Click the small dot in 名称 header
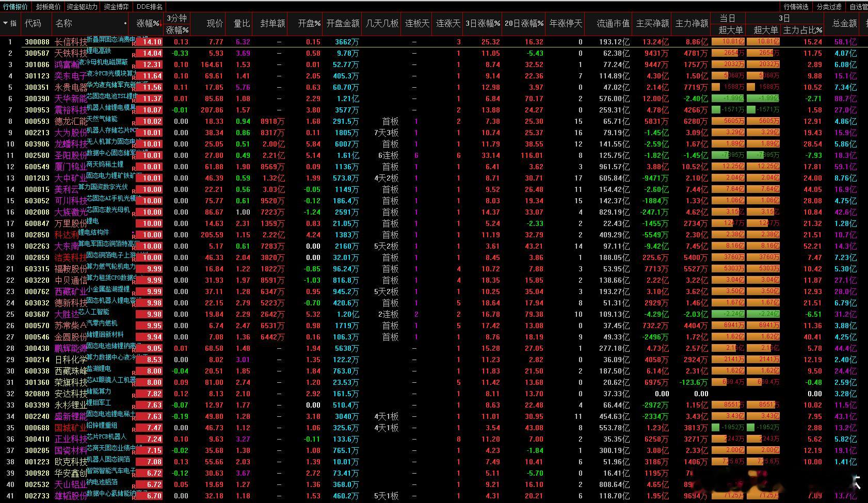The image size is (868, 503). click(125, 24)
